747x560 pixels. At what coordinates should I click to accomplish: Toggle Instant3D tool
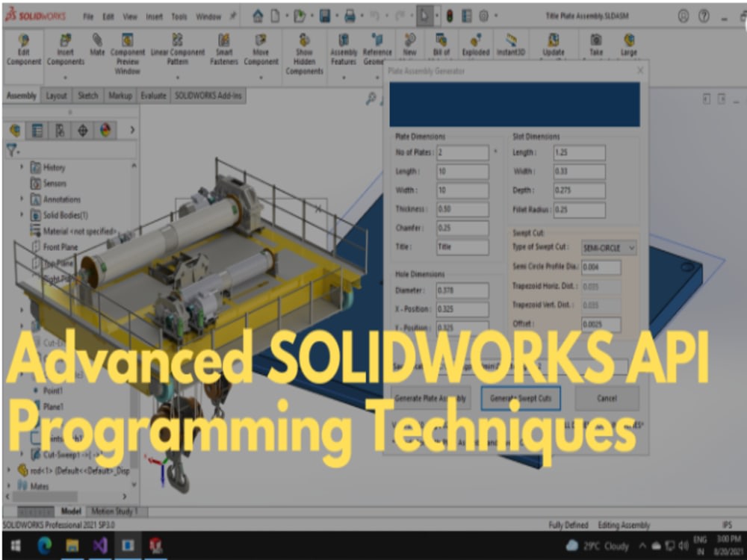coord(511,45)
